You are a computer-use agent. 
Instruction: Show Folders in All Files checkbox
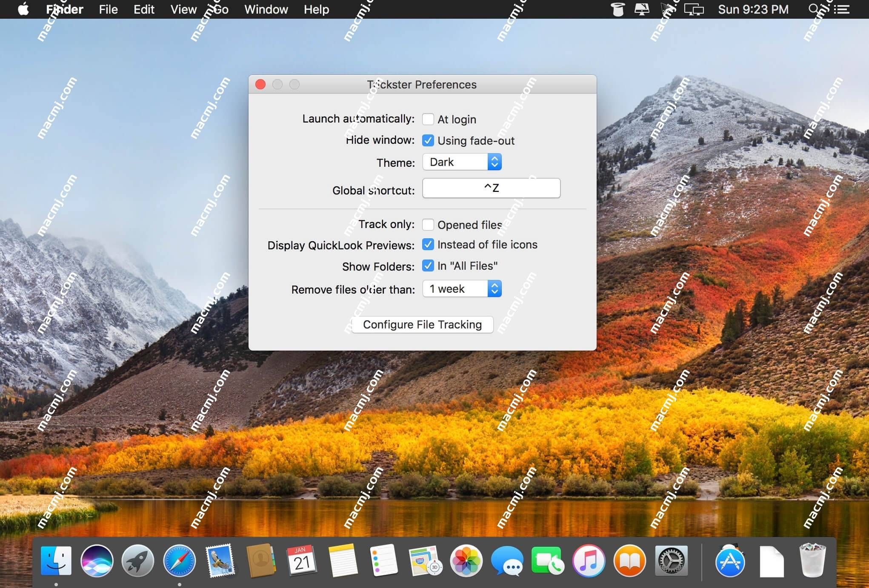[427, 266]
